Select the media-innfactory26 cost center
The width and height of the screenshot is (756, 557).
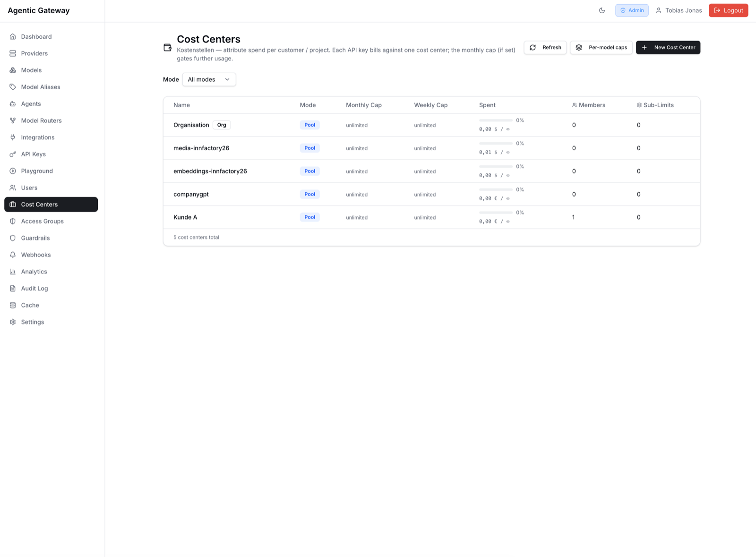(431, 148)
